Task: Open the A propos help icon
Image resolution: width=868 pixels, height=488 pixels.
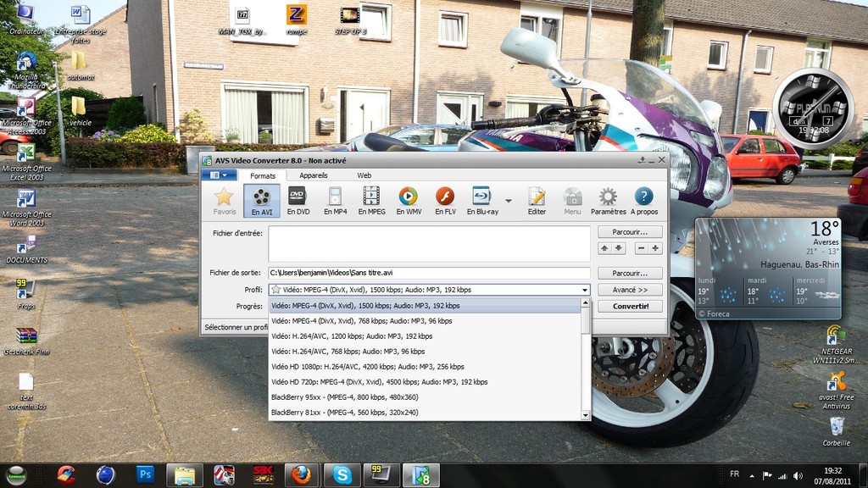Action: [x=644, y=199]
